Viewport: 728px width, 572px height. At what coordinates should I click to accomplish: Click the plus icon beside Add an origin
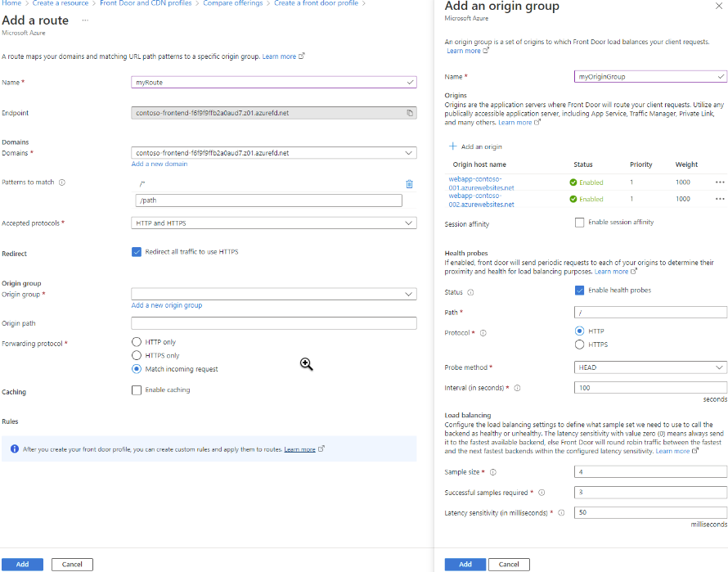point(452,146)
